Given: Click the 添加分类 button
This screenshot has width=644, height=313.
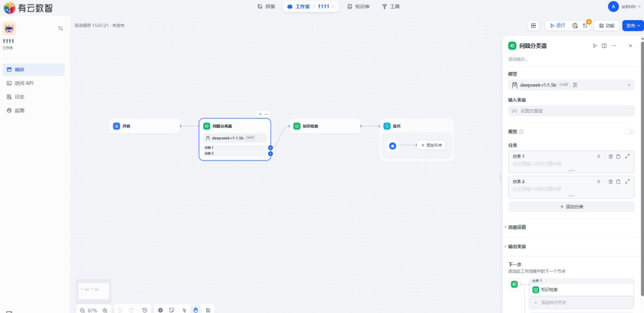Looking at the screenshot, I should 571,207.
